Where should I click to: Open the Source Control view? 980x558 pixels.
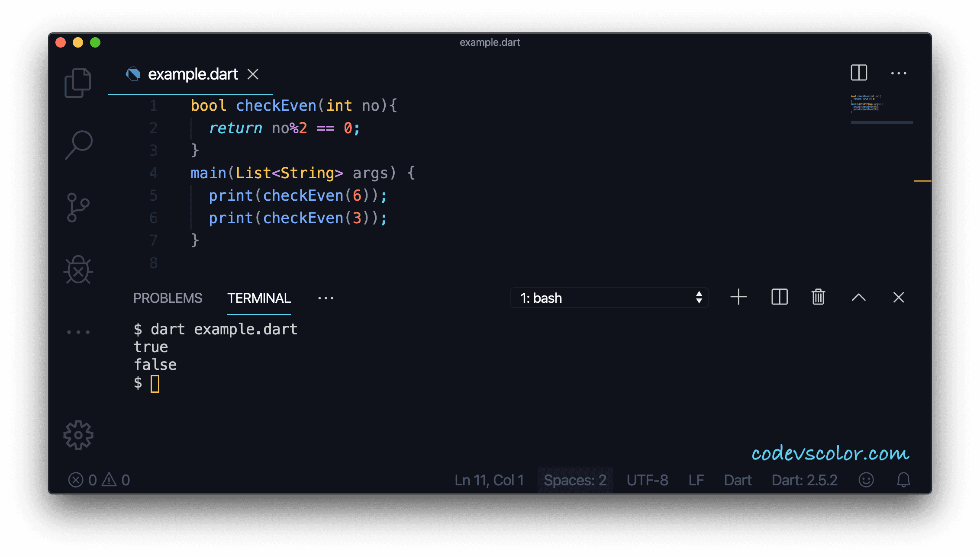tap(78, 207)
